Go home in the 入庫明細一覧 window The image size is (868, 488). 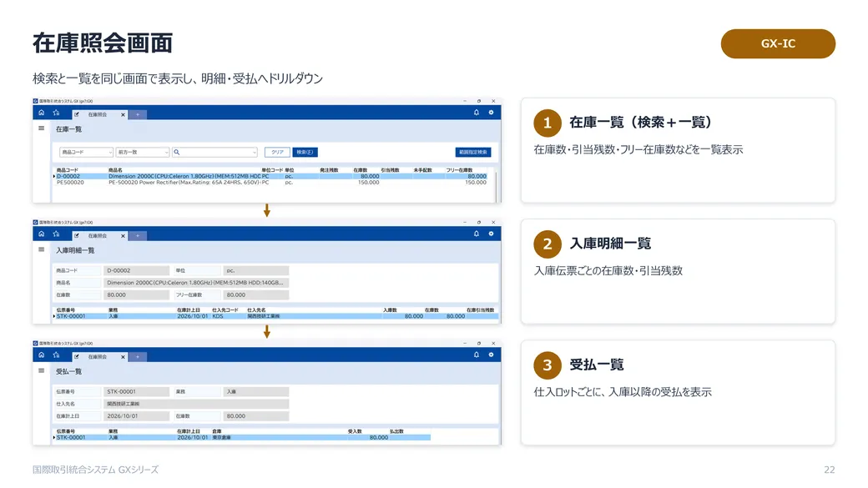coord(42,234)
